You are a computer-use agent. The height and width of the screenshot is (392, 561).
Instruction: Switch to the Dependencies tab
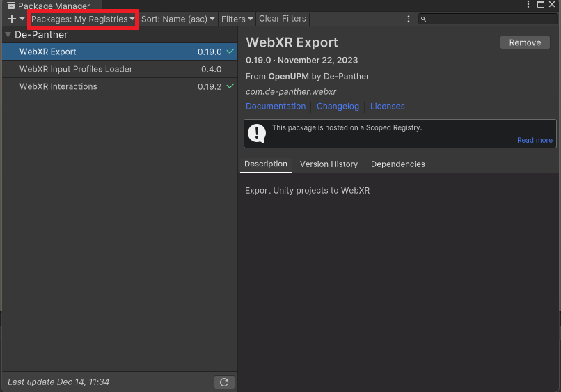click(x=398, y=164)
